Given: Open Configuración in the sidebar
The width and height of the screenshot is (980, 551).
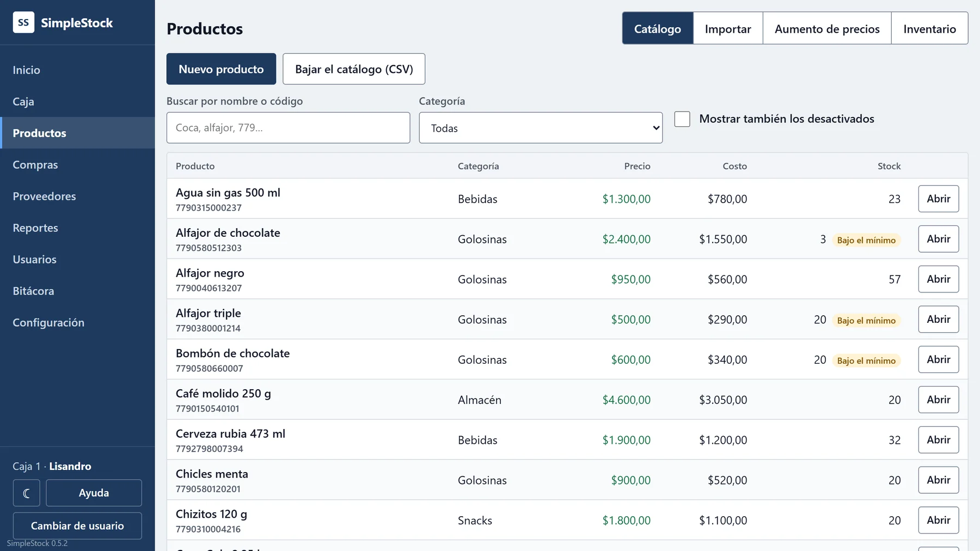Looking at the screenshot, I should click(x=77, y=322).
